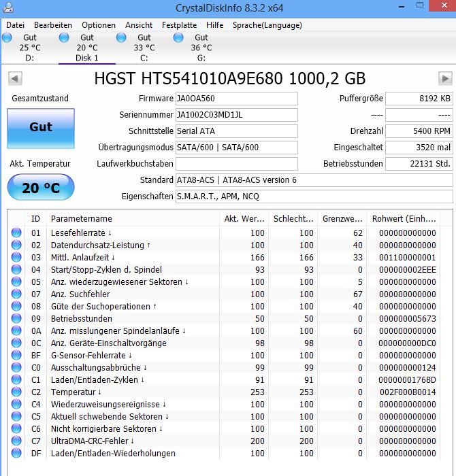Open the Ansicht menu
Image resolution: width=456 pixels, height=476 pixels.
click(139, 25)
